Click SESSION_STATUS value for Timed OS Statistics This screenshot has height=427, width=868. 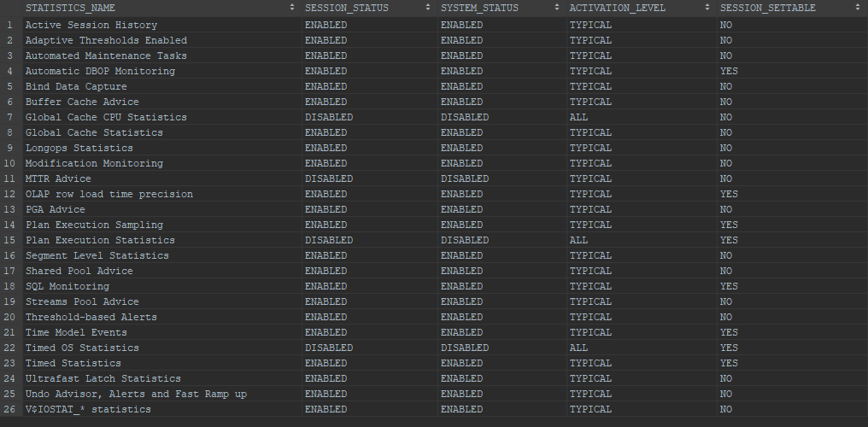328,348
